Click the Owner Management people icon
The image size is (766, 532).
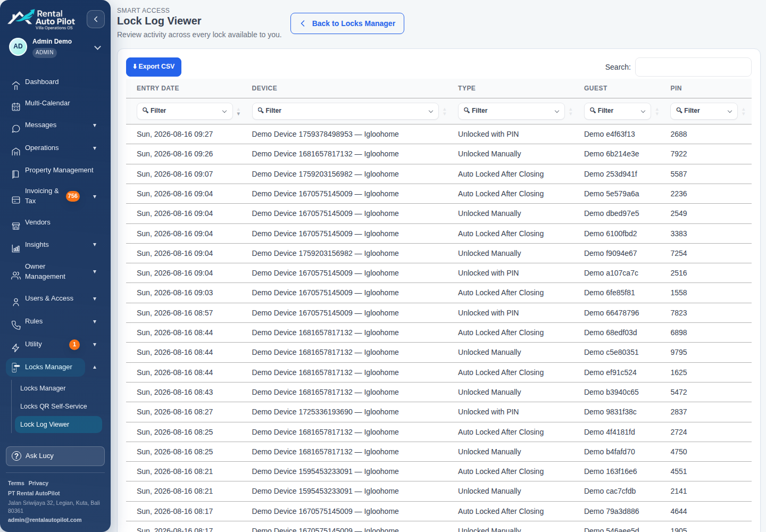16,276
